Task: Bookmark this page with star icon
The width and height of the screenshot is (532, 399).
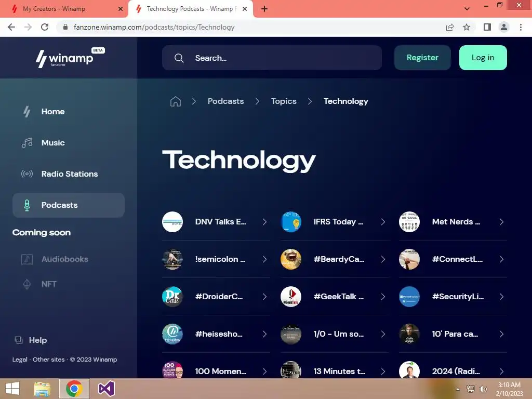Action: click(467, 27)
